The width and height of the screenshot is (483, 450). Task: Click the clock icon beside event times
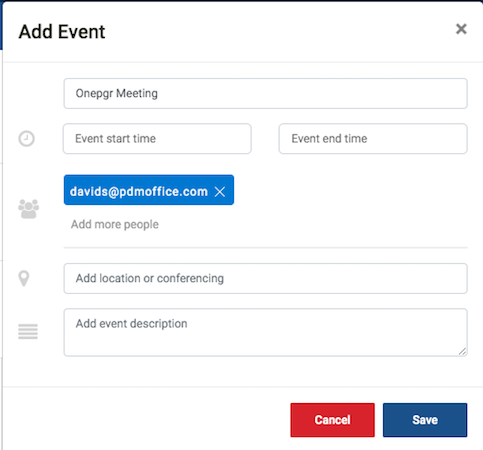(x=27, y=139)
